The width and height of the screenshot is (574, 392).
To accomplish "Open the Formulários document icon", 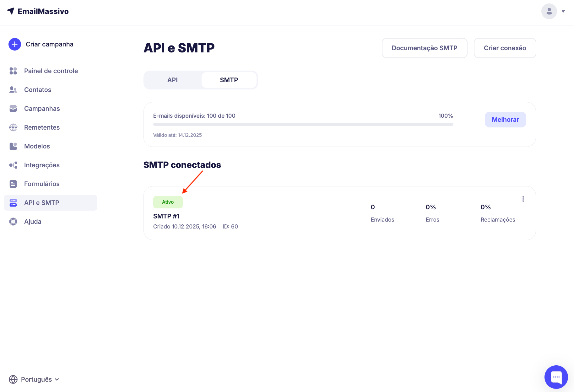I will (x=13, y=184).
